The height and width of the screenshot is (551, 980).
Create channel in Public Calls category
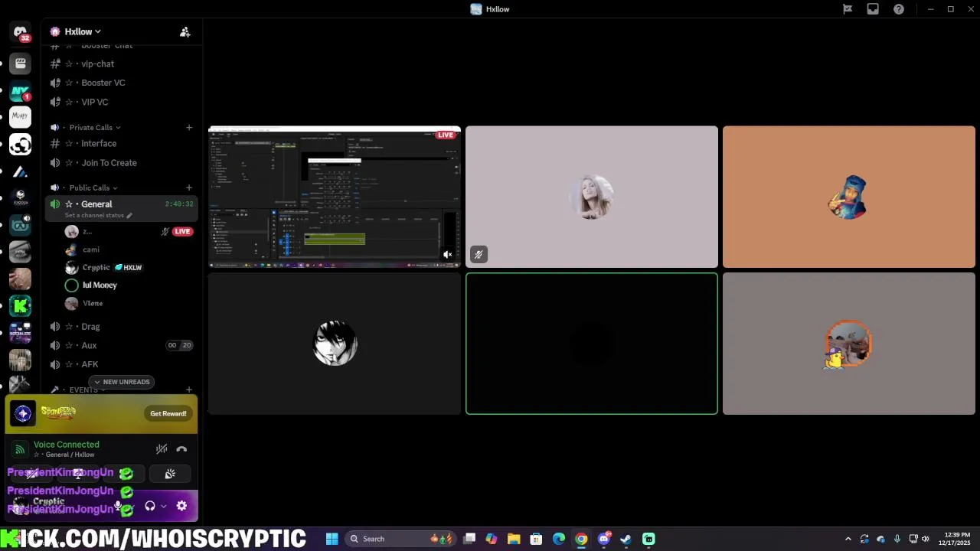pos(189,187)
